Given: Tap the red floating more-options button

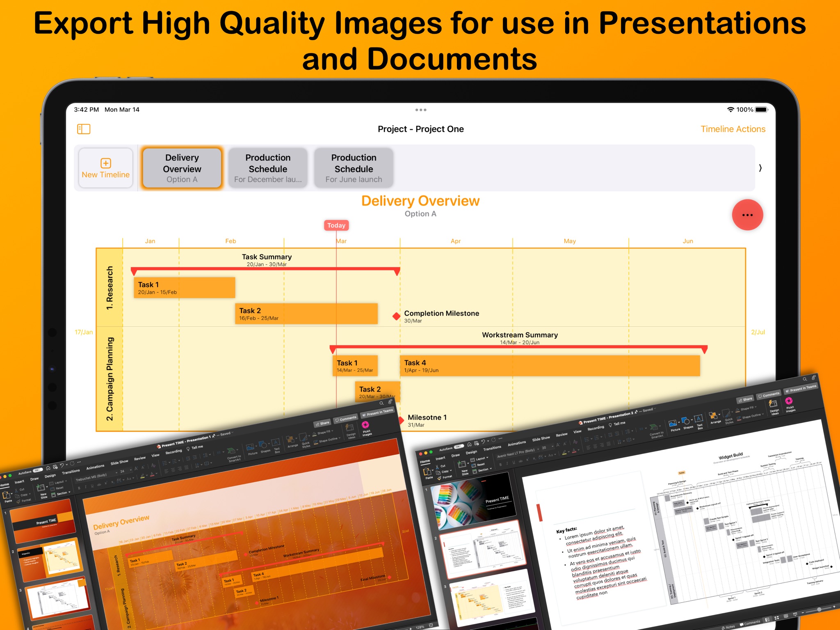Looking at the screenshot, I should coord(747,215).
